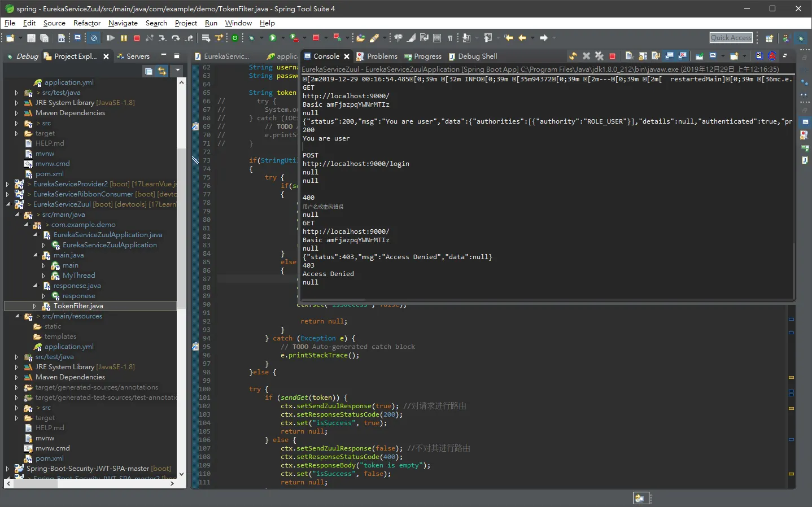Click the Resume debug toolbar icon
This screenshot has height=507, width=812.
tap(111, 38)
